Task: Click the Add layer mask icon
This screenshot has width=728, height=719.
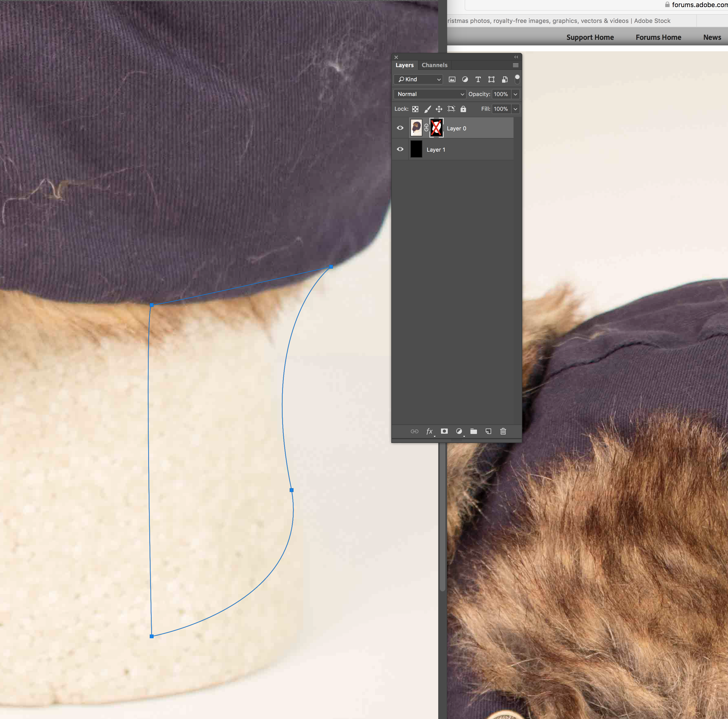Action: pos(444,431)
